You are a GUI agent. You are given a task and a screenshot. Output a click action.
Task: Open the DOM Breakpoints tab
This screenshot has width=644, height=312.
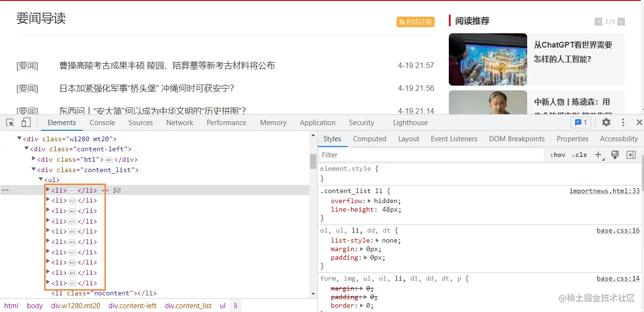(x=517, y=139)
